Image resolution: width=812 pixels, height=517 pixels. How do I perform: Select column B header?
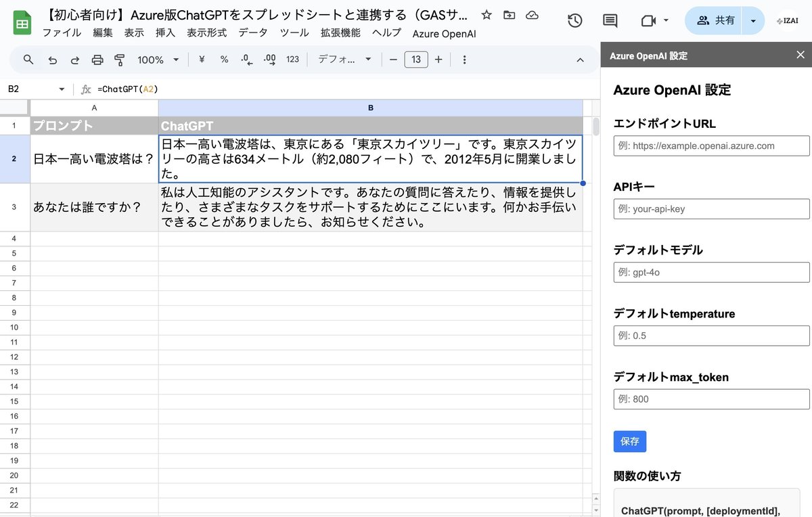click(x=371, y=108)
